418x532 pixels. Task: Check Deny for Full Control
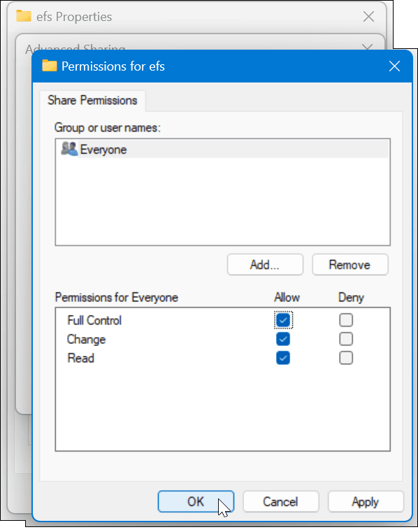(346, 320)
